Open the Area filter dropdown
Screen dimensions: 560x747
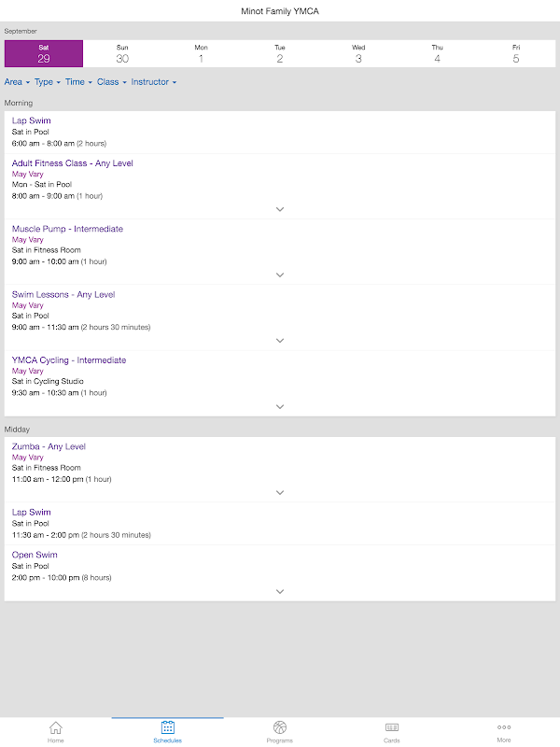(17, 82)
